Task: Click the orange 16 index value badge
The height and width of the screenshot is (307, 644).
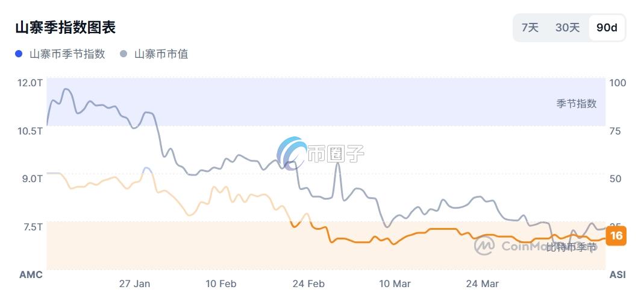Action: click(x=616, y=236)
